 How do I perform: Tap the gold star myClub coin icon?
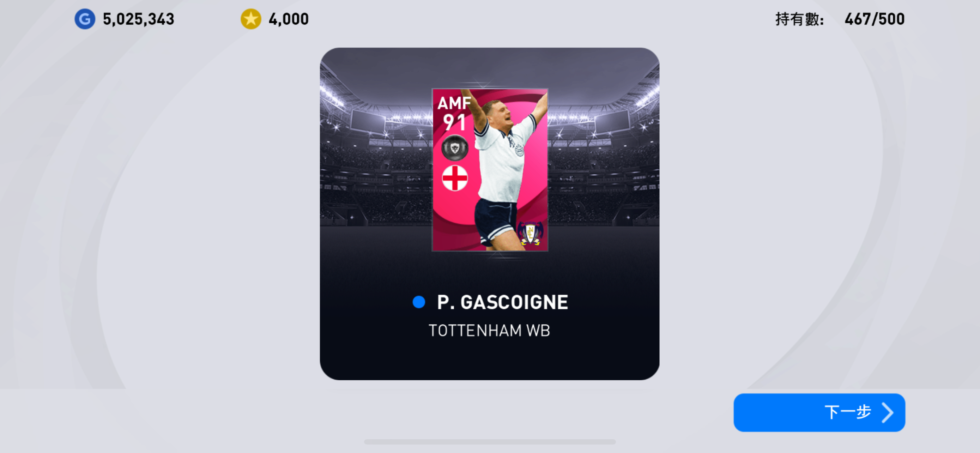(x=251, y=19)
